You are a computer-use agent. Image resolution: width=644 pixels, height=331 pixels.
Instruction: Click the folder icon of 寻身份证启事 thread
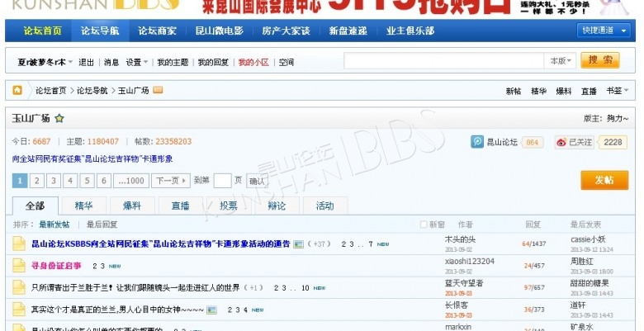(x=18, y=265)
